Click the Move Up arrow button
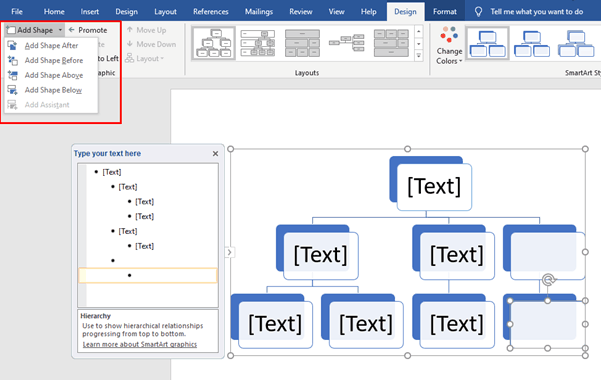The height and width of the screenshot is (380, 601). coord(146,30)
